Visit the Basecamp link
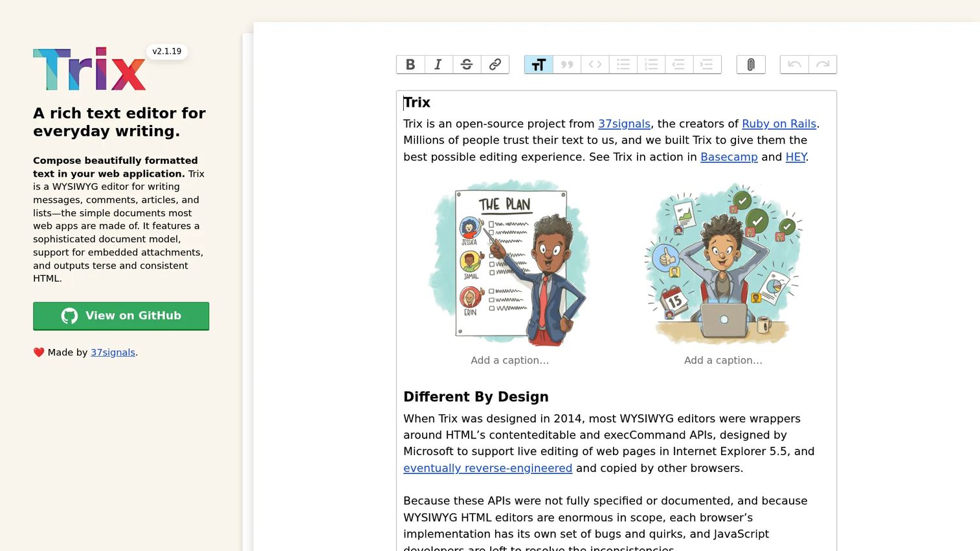This screenshot has width=980, height=551. 729,157
